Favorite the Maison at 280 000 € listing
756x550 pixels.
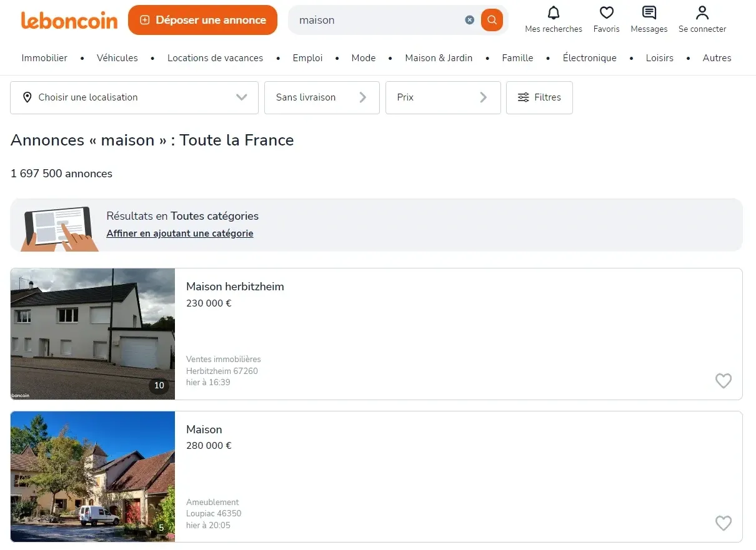pyautogui.click(x=724, y=523)
